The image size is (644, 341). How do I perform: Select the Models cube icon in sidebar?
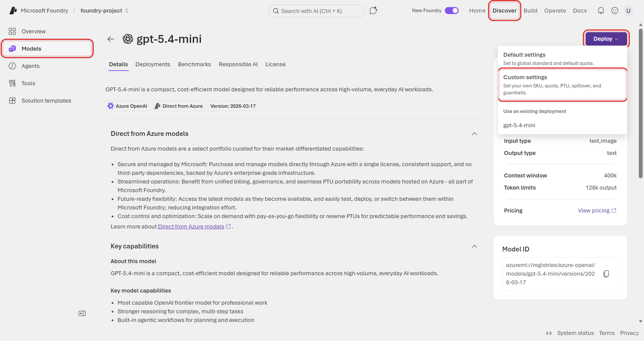(12, 49)
